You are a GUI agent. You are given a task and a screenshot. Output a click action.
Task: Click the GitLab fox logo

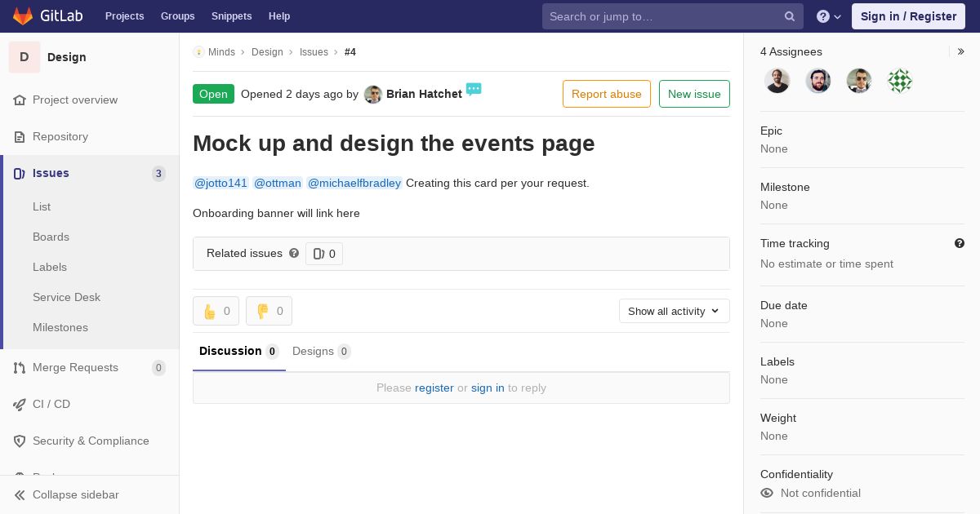click(x=23, y=16)
